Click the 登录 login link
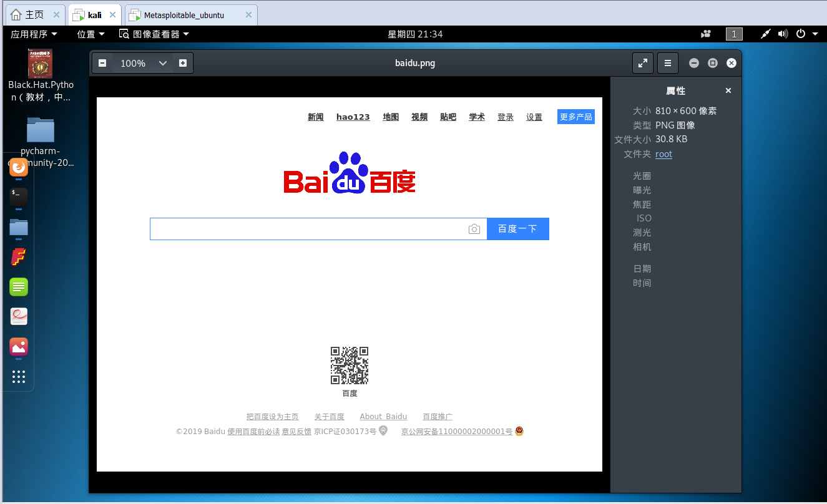 (x=506, y=117)
